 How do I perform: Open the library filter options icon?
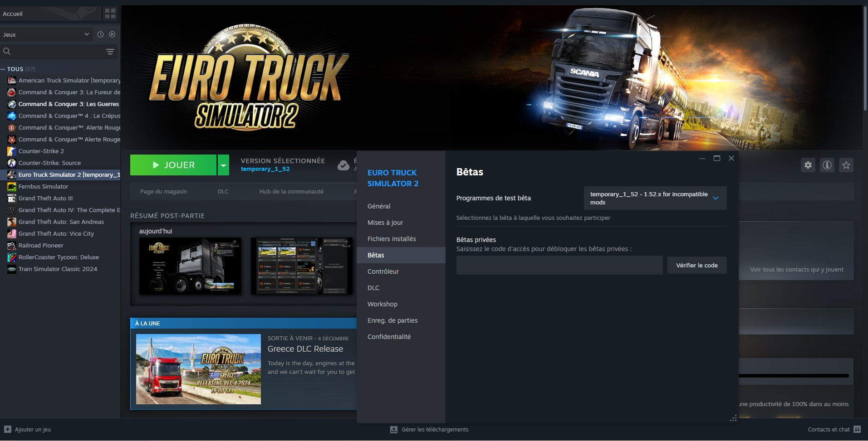(x=110, y=52)
